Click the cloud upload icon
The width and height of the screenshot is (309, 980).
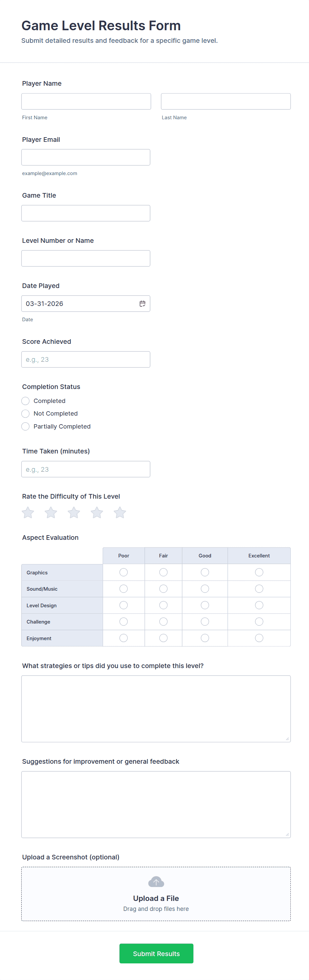156,881
